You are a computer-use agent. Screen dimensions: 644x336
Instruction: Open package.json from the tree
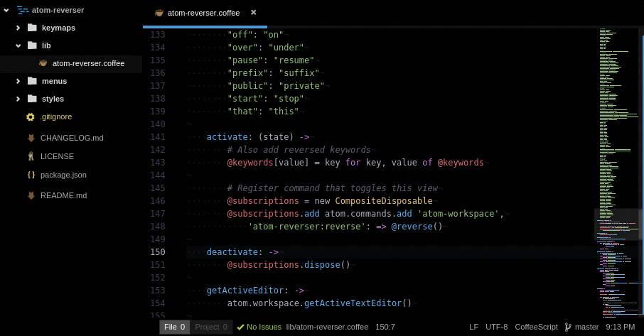(63, 175)
